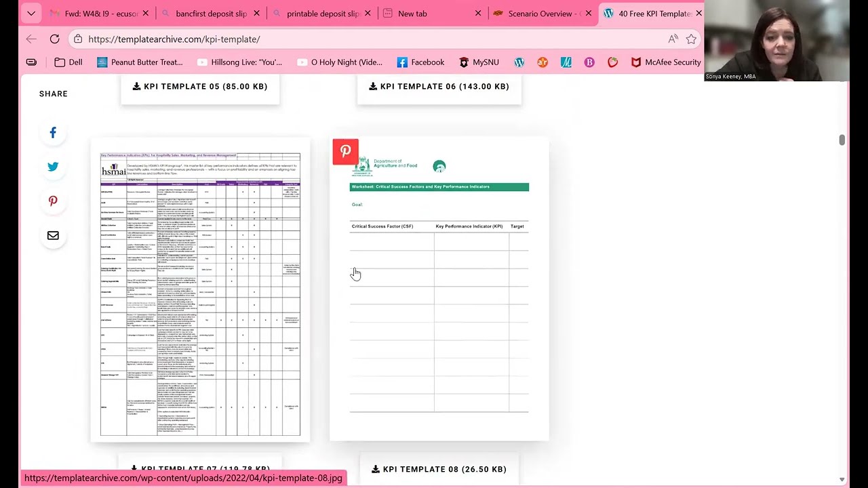This screenshot has width=868, height=488.
Task: Share the page by the email envelope icon
Action: click(x=53, y=235)
